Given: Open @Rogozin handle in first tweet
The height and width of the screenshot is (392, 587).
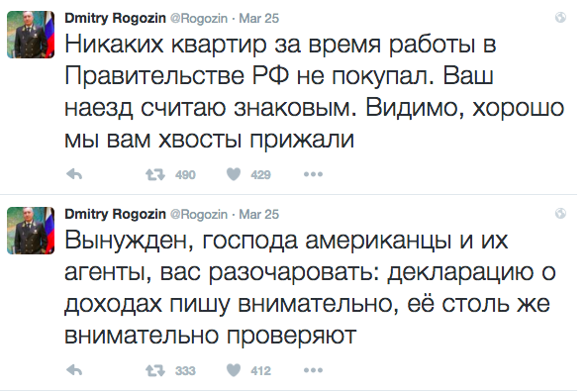Looking at the screenshot, I should 199,19.
